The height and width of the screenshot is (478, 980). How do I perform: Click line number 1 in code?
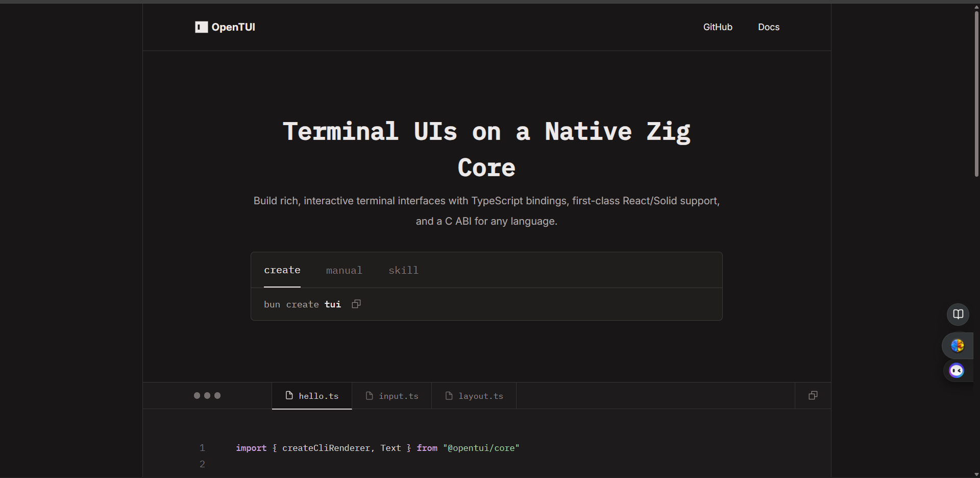202,448
